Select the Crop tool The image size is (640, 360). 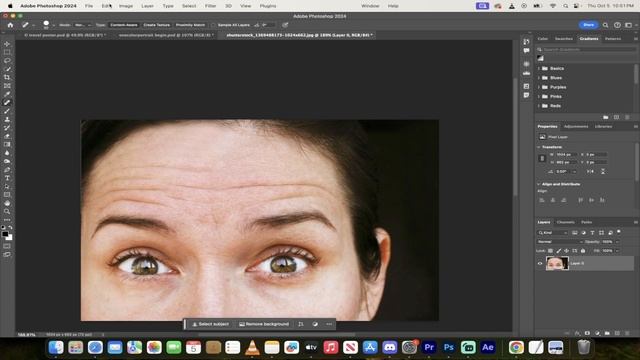point(7,77)
